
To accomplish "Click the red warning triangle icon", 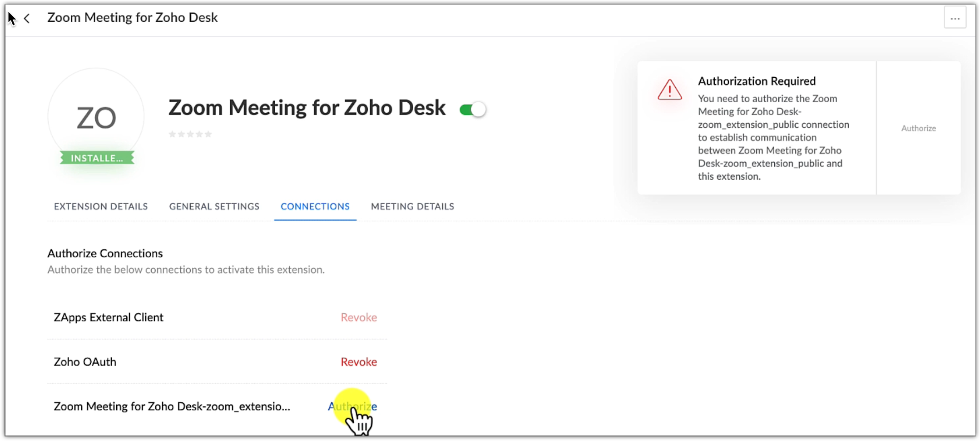I will (669, 90).
